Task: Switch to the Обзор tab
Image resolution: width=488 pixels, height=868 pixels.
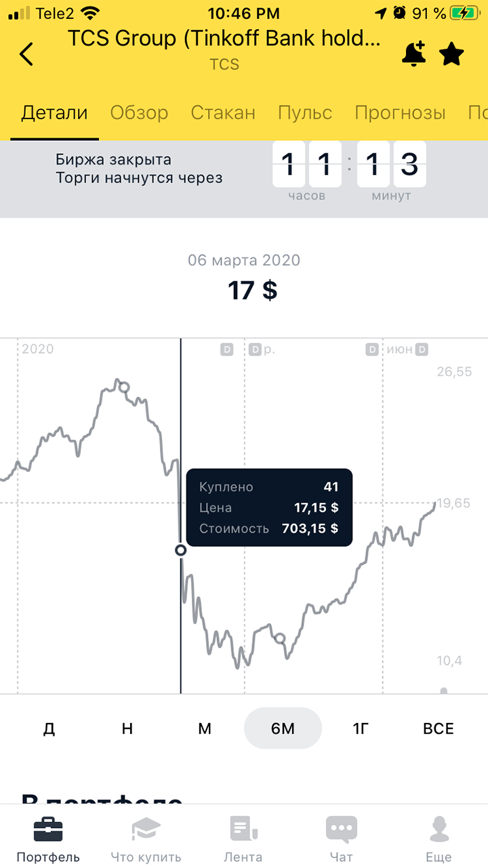Action: 139,112
